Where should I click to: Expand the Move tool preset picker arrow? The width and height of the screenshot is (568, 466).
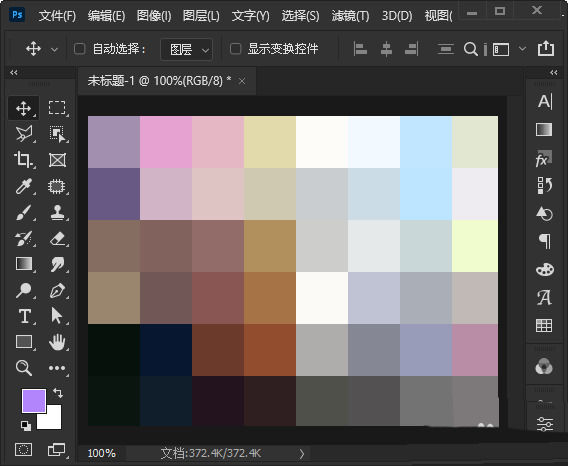(x=54, y=49)
